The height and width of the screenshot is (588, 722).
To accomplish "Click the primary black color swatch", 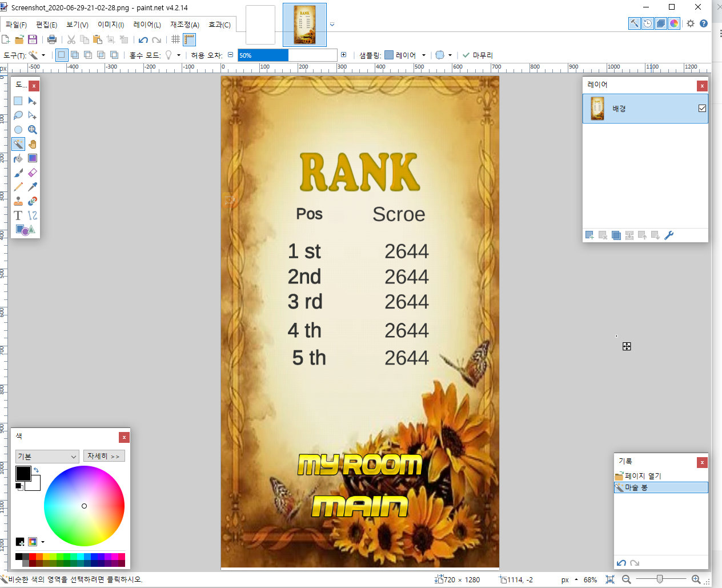I will tap(23, 474).
